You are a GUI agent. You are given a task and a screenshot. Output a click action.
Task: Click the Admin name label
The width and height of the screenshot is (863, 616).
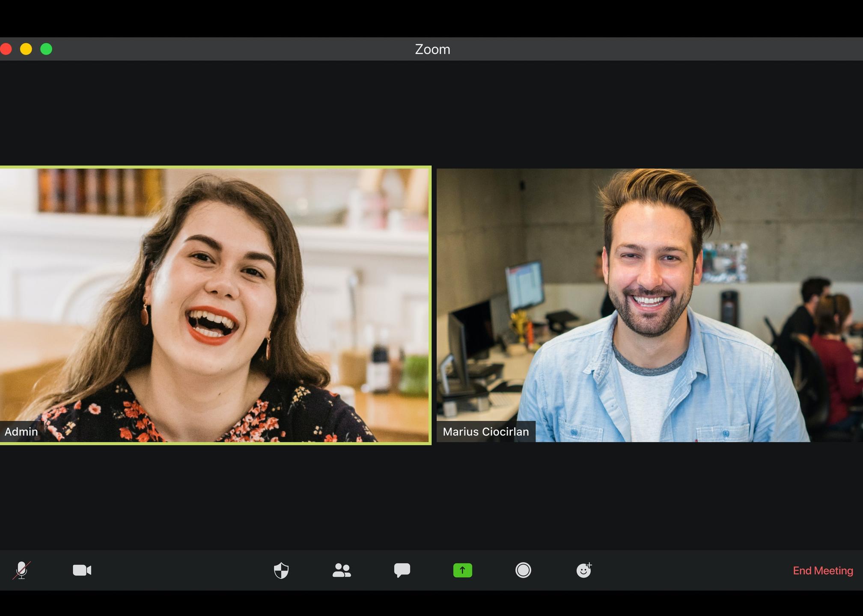pyautogui.click(x=21, y=432)
